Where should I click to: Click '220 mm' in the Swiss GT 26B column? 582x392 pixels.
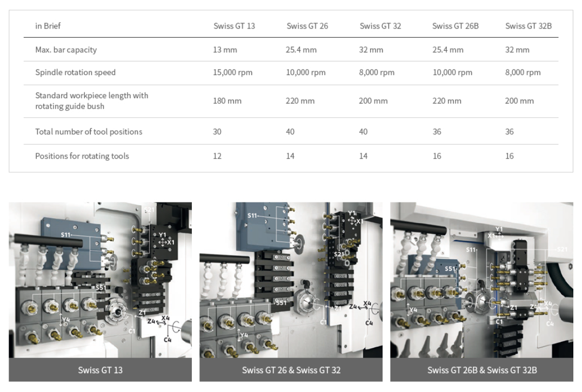point(447,101)
